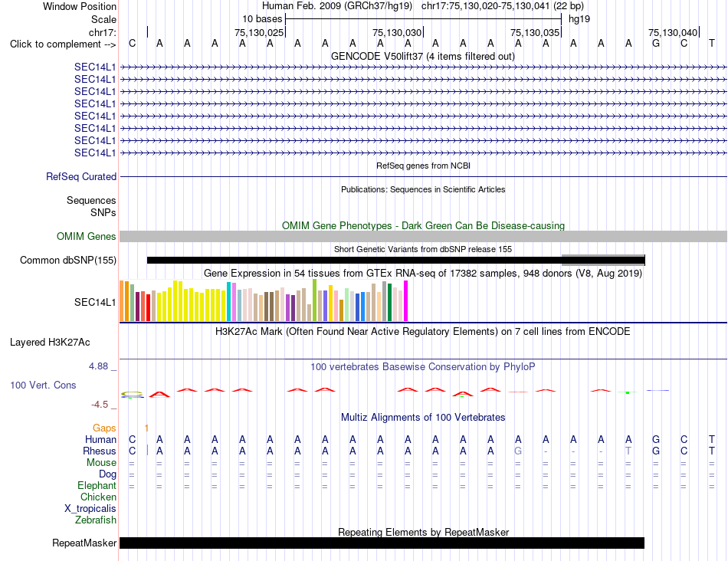Image resolution: width=728 pixels, height=561 pixels.
Task: Click the Zebrafish alignment row label
Action: coord(96,520)
